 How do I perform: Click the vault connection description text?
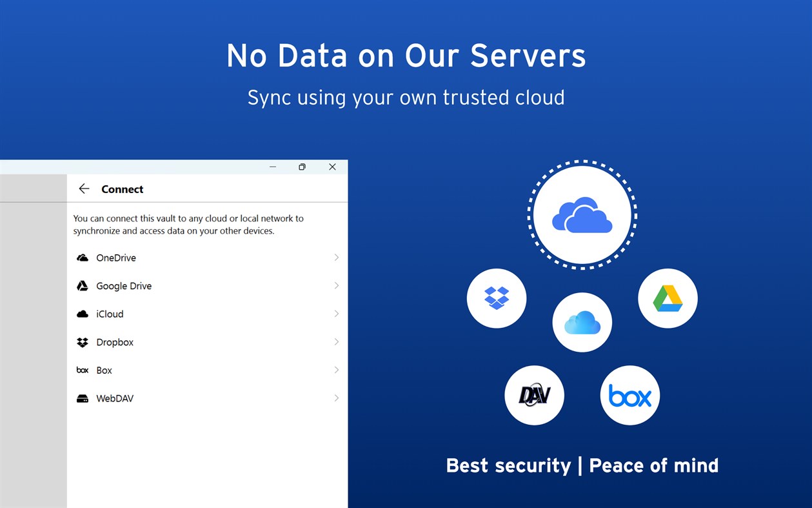(x=188, y=225)
